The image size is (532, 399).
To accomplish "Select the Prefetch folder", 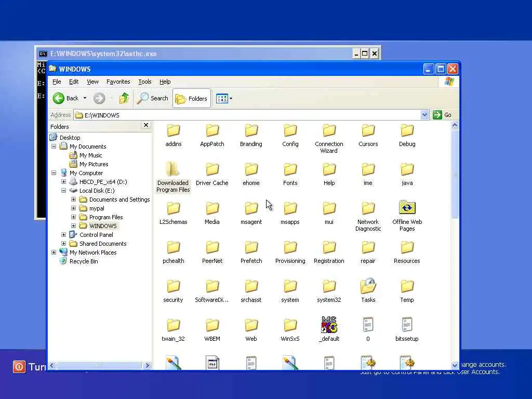I will pos(251,252).
